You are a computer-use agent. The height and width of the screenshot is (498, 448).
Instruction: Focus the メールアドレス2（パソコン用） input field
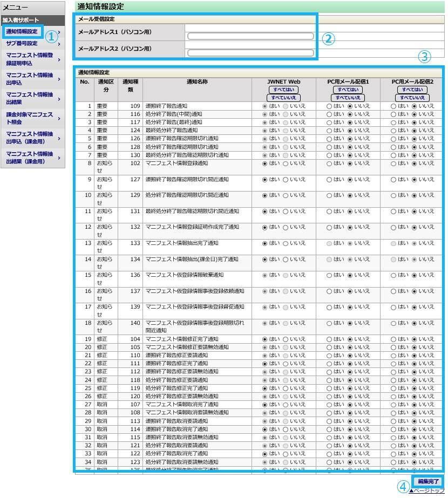tap(250, 53)
